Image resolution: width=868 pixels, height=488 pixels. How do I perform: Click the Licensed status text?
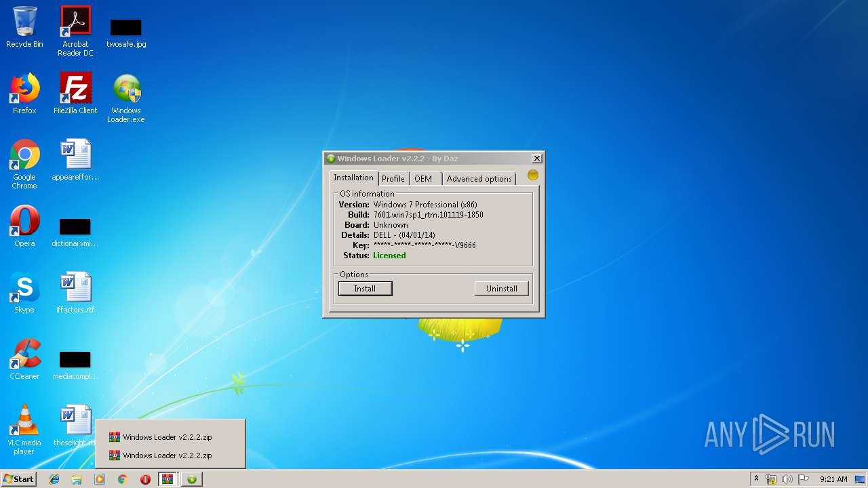click(389, 256)
